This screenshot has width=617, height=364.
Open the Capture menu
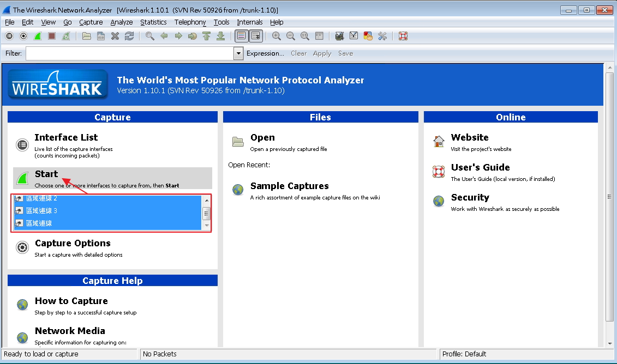pyautogui.click(x=91, y=22)
